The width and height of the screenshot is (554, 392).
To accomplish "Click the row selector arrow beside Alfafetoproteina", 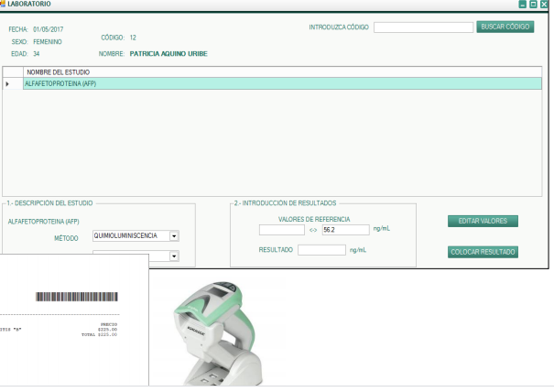I will point(8,83).
